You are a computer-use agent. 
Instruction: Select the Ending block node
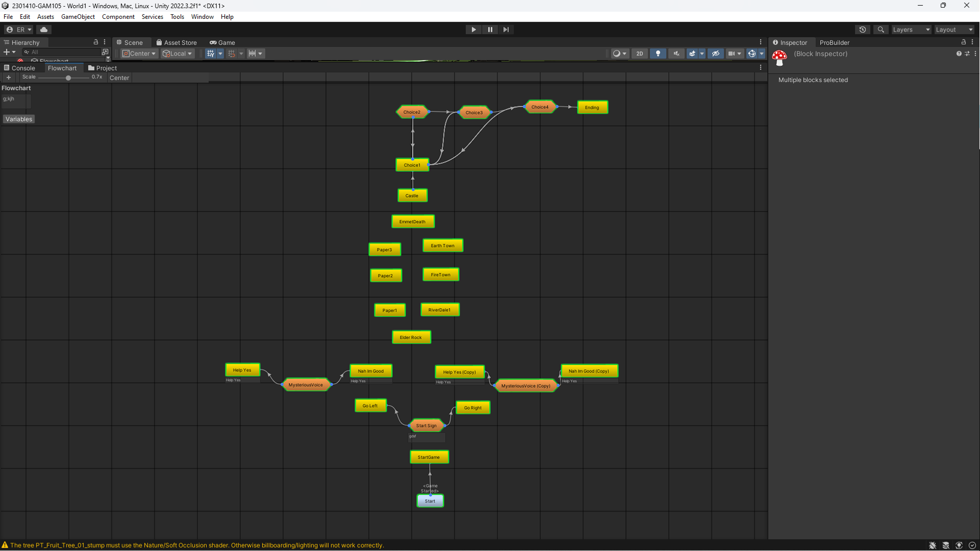click(592, 108)
